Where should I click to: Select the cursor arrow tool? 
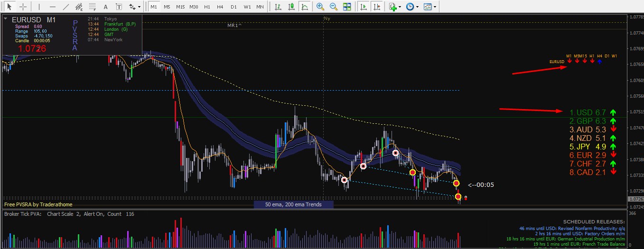tap(9, 7)
